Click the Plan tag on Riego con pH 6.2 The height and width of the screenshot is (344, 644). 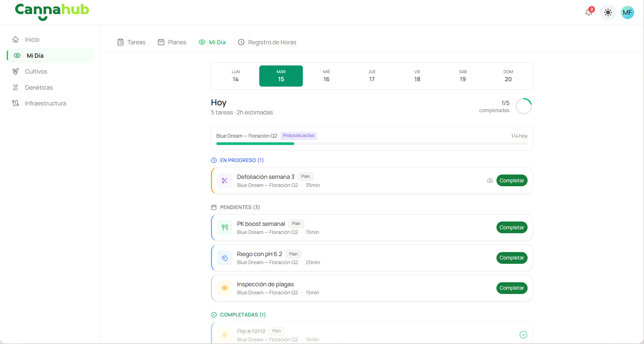coord(293,254)
